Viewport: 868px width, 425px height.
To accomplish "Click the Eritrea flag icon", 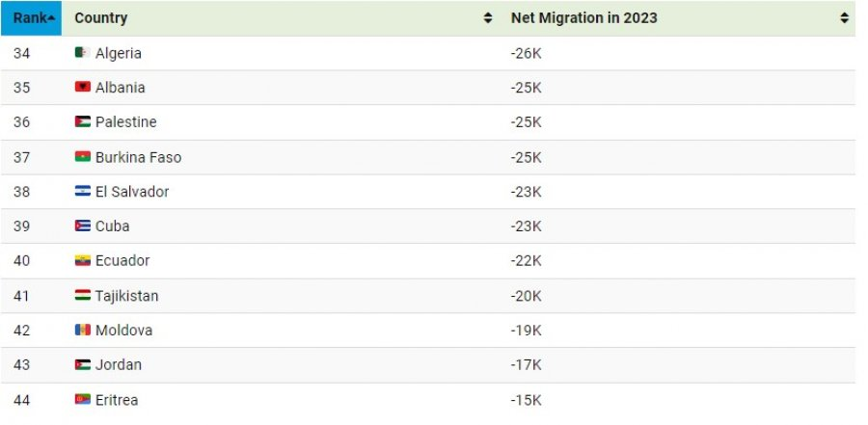I will (83, 400).
